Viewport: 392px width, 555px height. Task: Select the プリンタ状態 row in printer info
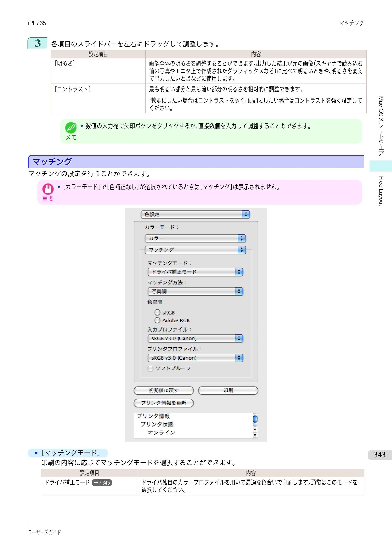(x=157, y=424)
